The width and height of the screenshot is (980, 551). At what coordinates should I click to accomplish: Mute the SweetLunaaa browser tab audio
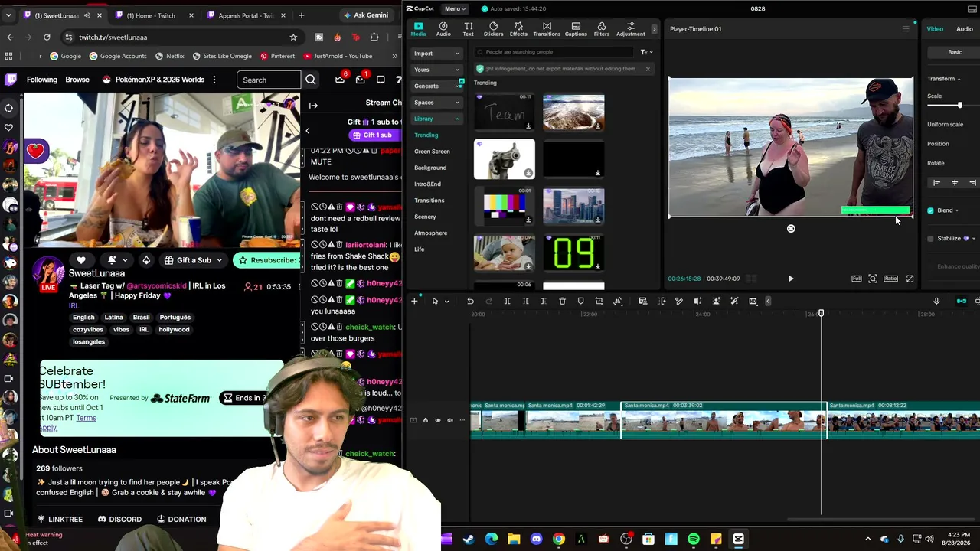pos(87,15)
